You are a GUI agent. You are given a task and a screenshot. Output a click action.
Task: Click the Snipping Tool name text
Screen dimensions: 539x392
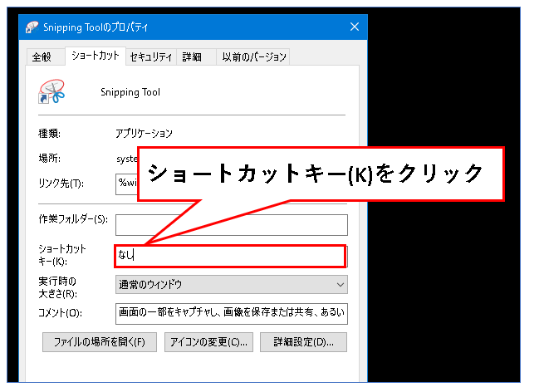pos(130,92)
